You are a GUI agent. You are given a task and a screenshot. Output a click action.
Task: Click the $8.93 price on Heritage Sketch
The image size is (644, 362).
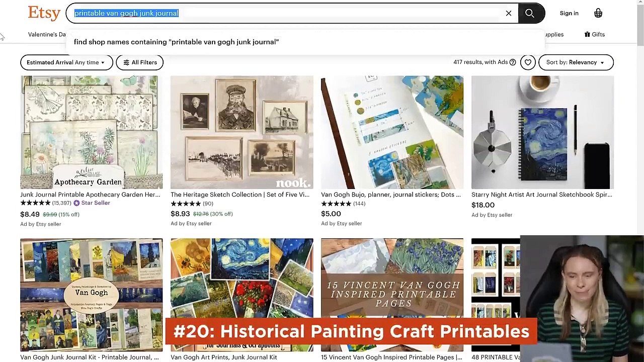coord(180,214)
